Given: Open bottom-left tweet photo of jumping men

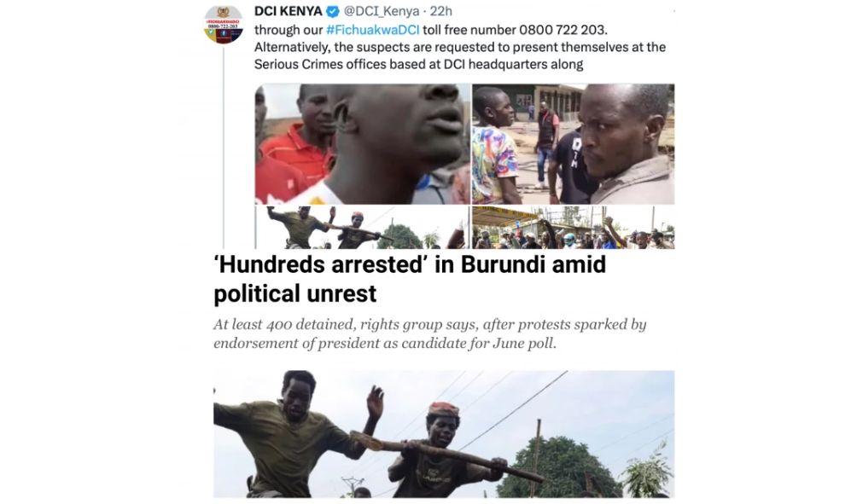Looking at the screenshot, I should coord(363,228).
